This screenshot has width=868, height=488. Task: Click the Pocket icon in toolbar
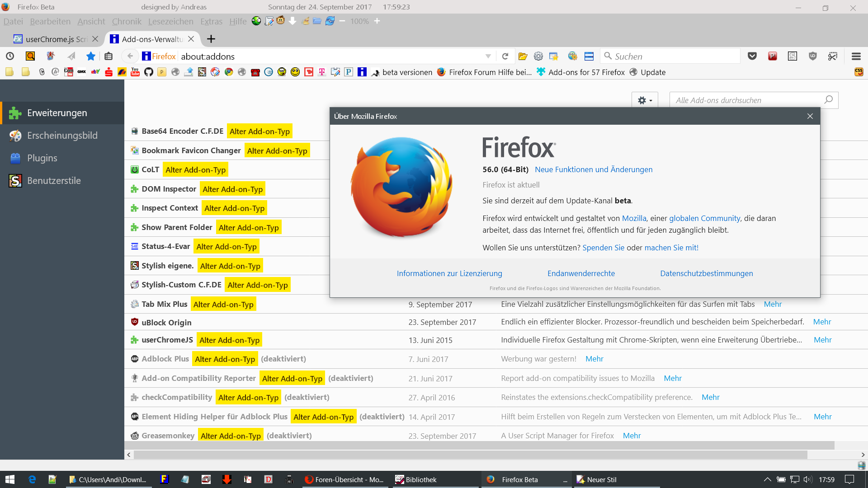coord(752,56)
